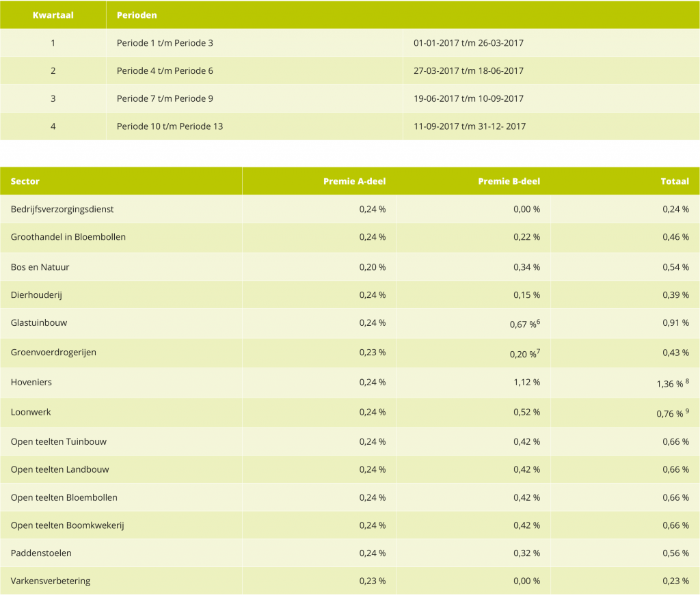
Task: Select the 'Periode 1 t/m Periode 3' cell
Action: tap(165, 43)
